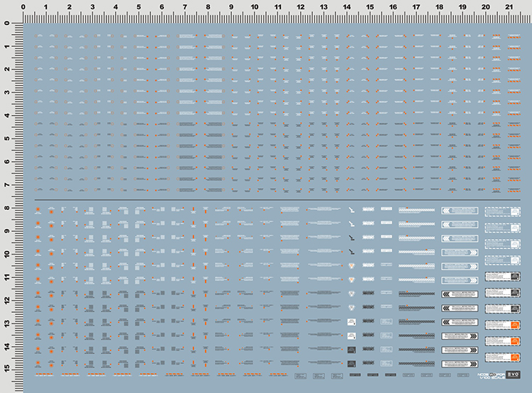Select the number 13 on the horizontal ruler

[x=323, y=7]
